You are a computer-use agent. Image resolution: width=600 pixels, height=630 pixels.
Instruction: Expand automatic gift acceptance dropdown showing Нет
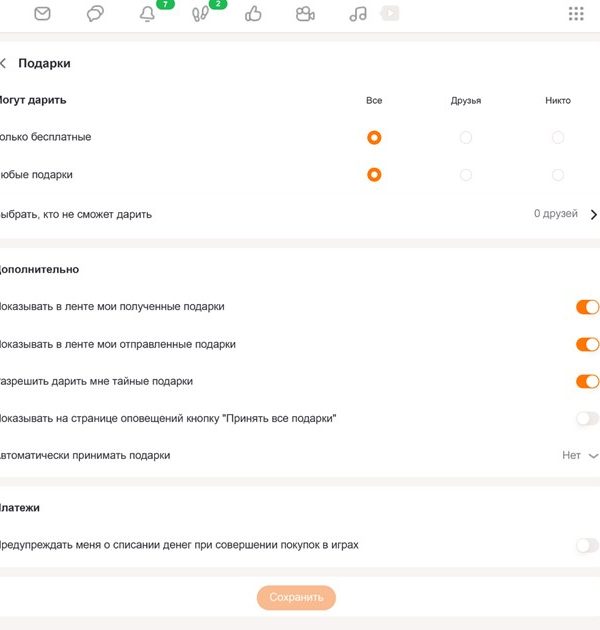point(580,455)
